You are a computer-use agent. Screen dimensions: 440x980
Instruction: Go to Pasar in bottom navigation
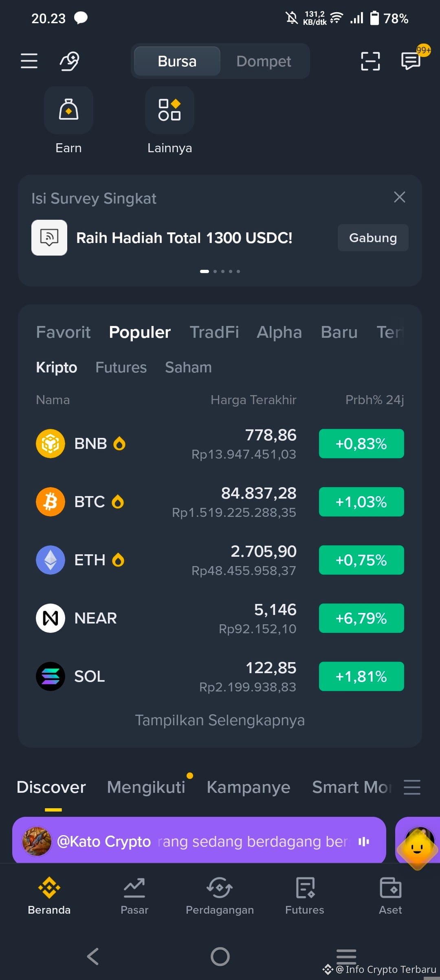tap(134, 895)
